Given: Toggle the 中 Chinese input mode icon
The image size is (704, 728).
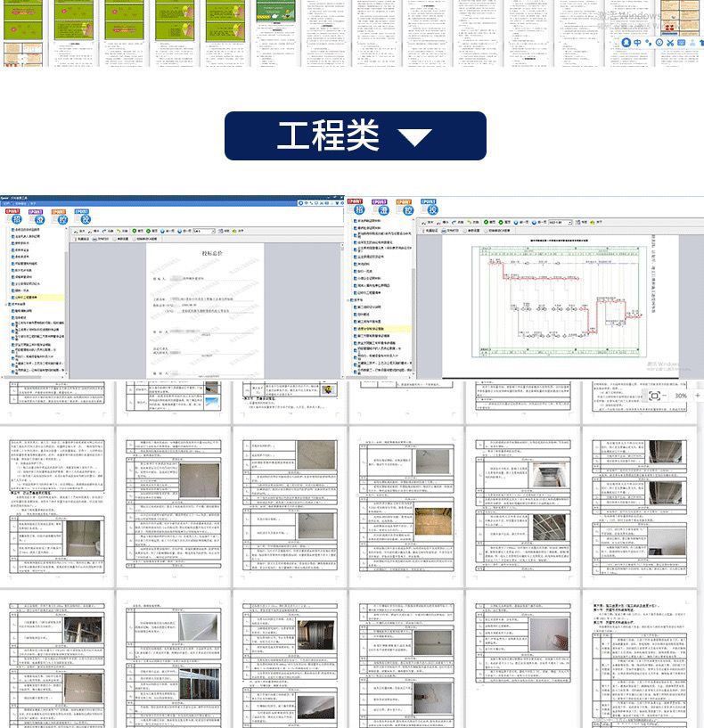Looking at the screenshot, I should (637, 43).
